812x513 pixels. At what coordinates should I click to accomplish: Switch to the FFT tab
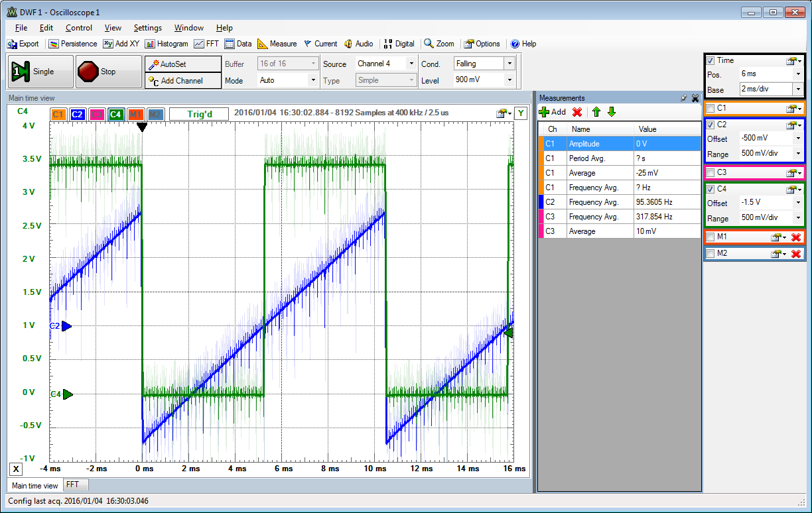(x=75, y=484)
